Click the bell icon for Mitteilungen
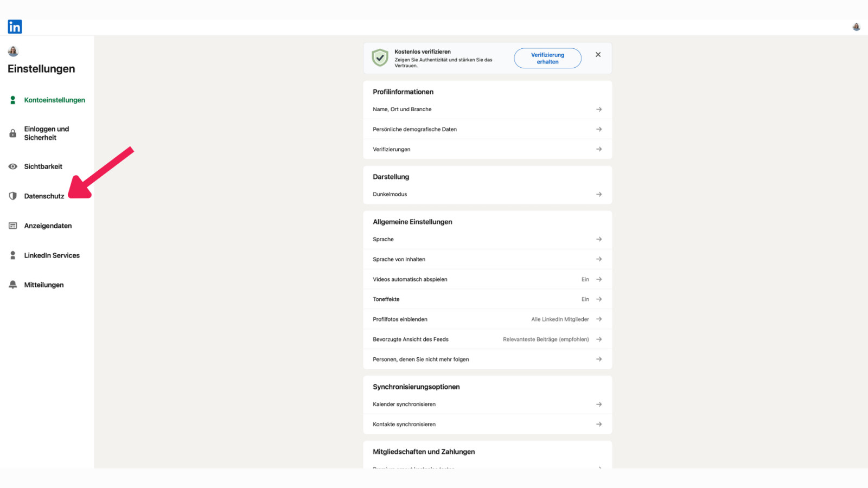 click(x=12, y=284)
